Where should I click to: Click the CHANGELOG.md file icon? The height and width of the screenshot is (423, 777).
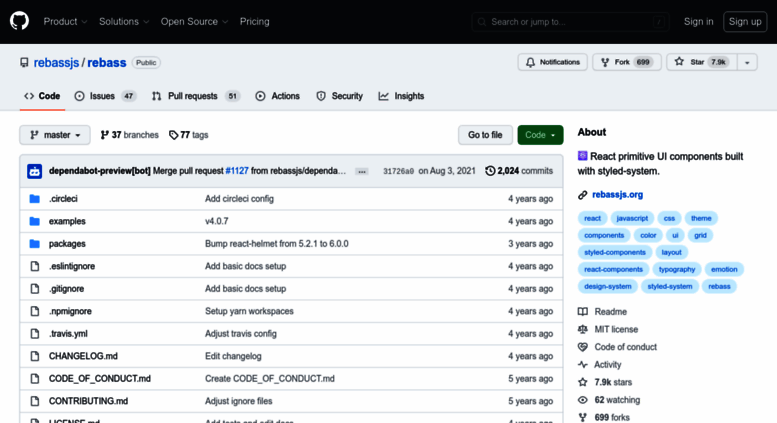[x=35, y=356]
